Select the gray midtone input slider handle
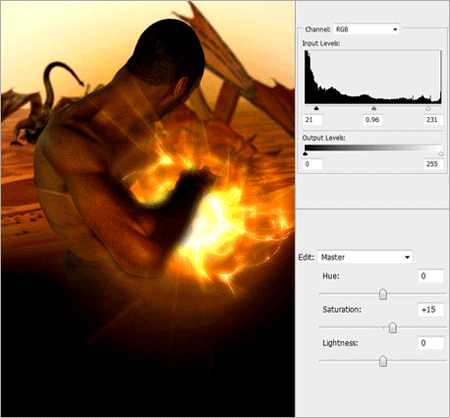This screenshot has width=450, height=418. tap(374, 108)
